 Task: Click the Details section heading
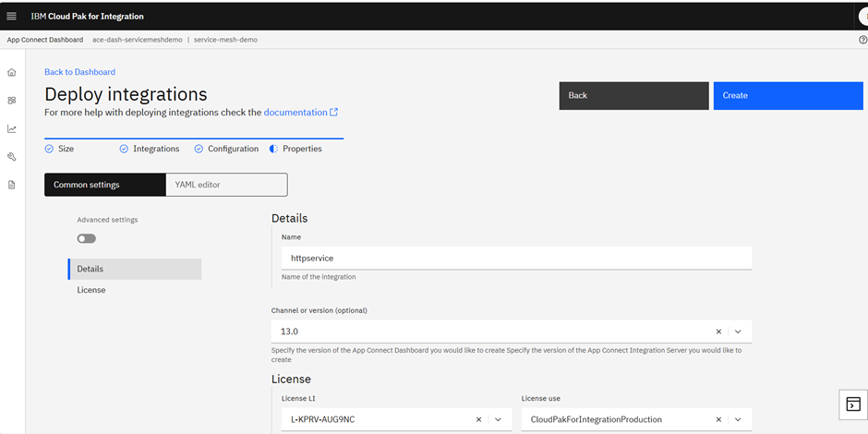click(x=290, y=218)
